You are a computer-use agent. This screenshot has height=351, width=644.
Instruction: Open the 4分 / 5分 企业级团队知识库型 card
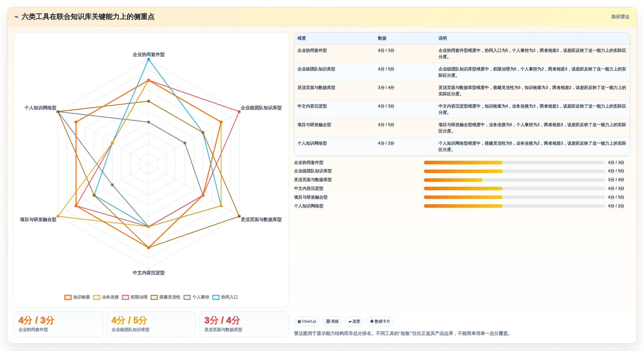coord(151,324)
